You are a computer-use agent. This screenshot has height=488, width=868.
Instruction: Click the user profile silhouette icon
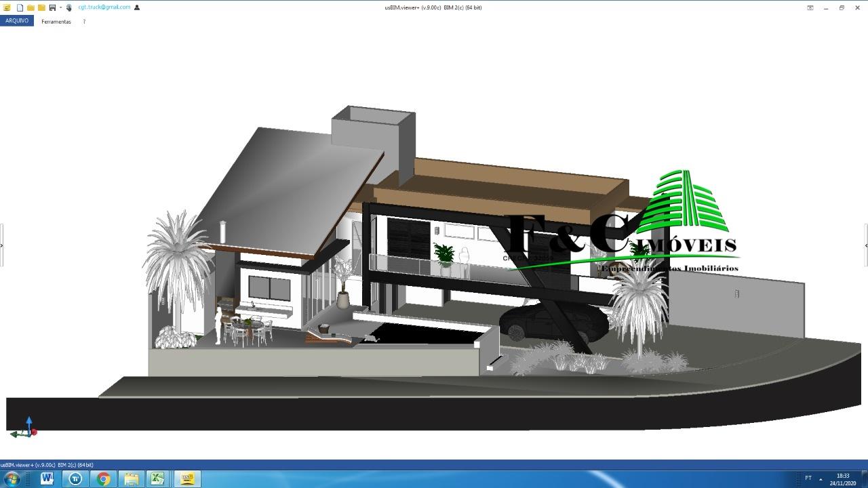[137, 7]
